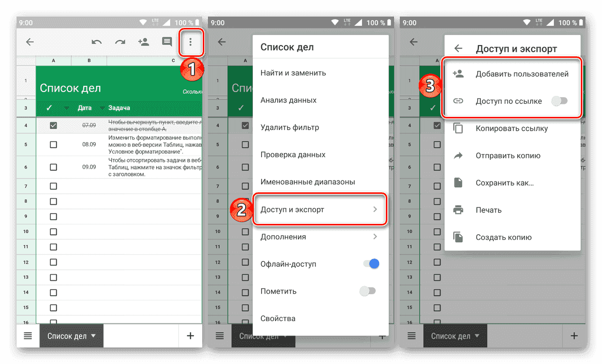Open sharing via the add-person toolbar icon
Viewport: 602px width, 364px height.
point(143,42)
